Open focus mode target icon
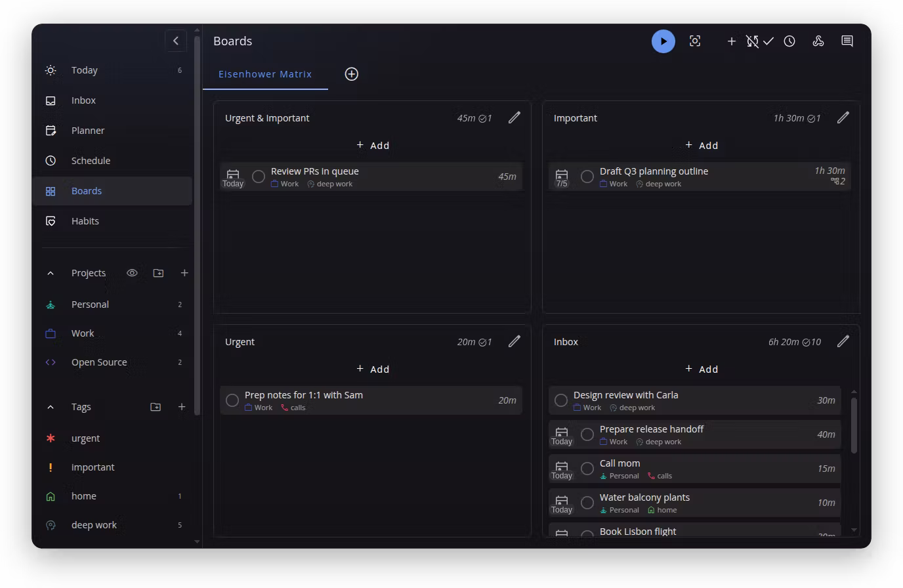903x588 pixels. pyautogui.click(x=695, y=41)
